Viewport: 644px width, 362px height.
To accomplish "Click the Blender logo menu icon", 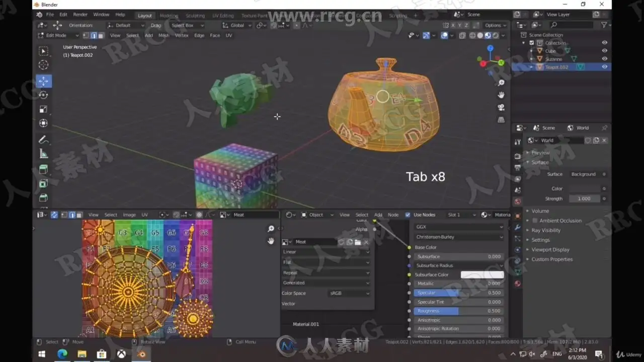I will (39, 15).
